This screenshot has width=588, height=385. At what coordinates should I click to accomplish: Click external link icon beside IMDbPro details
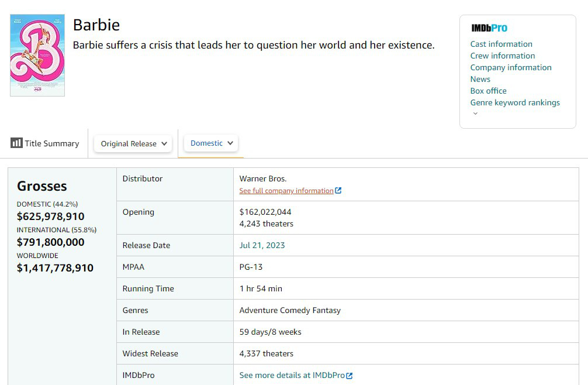click(350, 376)
